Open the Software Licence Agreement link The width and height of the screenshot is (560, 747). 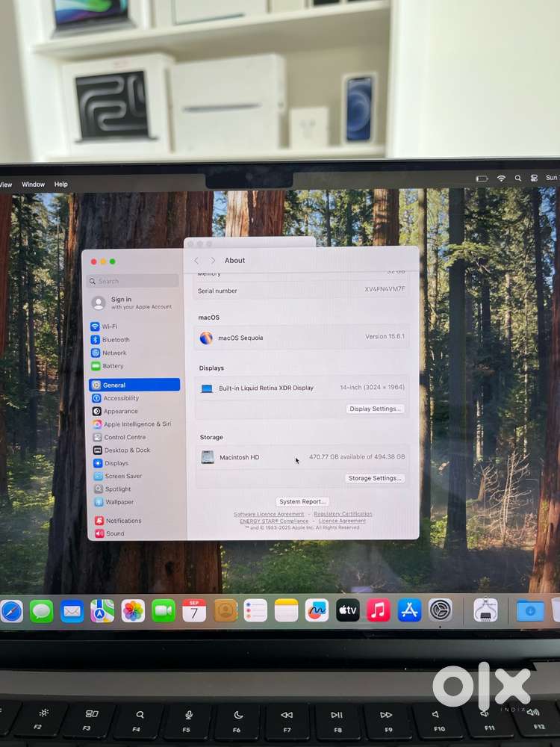click(x=269, y=514)
